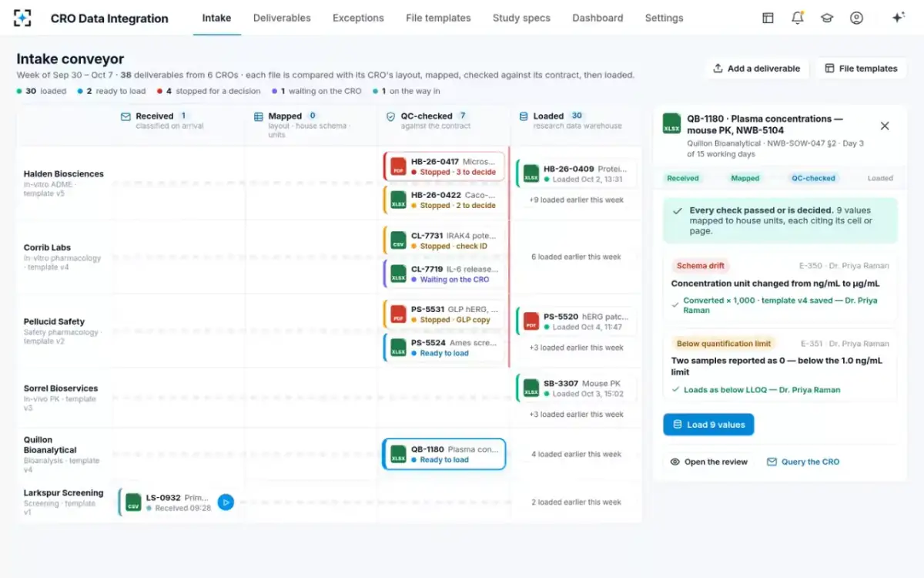Screen dimensions: 924x578
Task: Click the Mapped column grid icon
Action: (258, 116)
